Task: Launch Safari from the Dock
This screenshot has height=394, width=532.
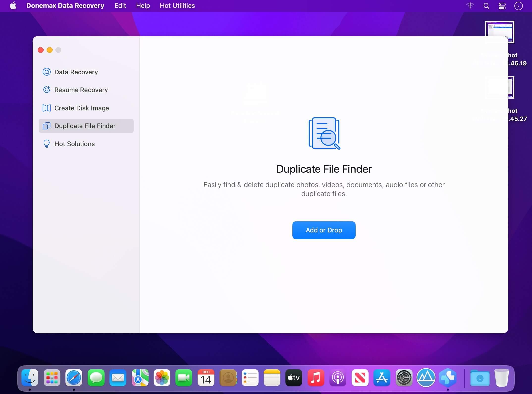Action: coord(74,378)
